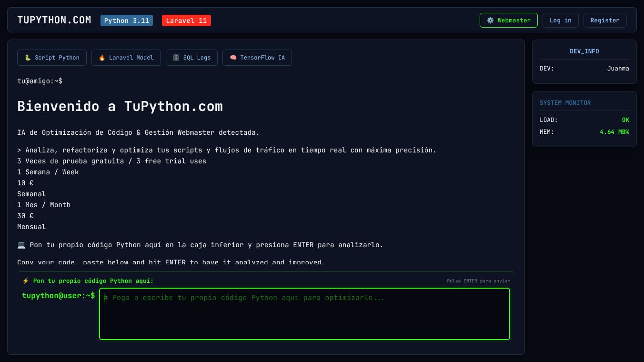Image resolution: width=644 pixels, height=362 pixels.
Task: Click the '1 Semana / Week' line
Action: [48, 172]
